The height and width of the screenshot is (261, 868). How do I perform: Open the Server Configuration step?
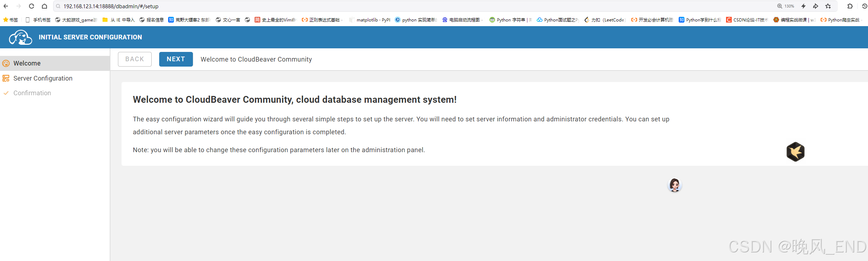[x=55, y=78]
